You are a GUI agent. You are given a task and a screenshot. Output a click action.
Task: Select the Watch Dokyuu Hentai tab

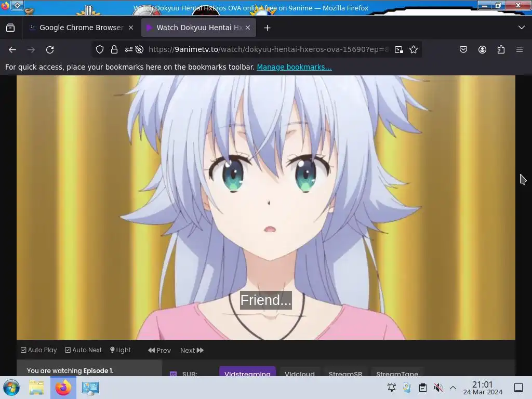198,28
